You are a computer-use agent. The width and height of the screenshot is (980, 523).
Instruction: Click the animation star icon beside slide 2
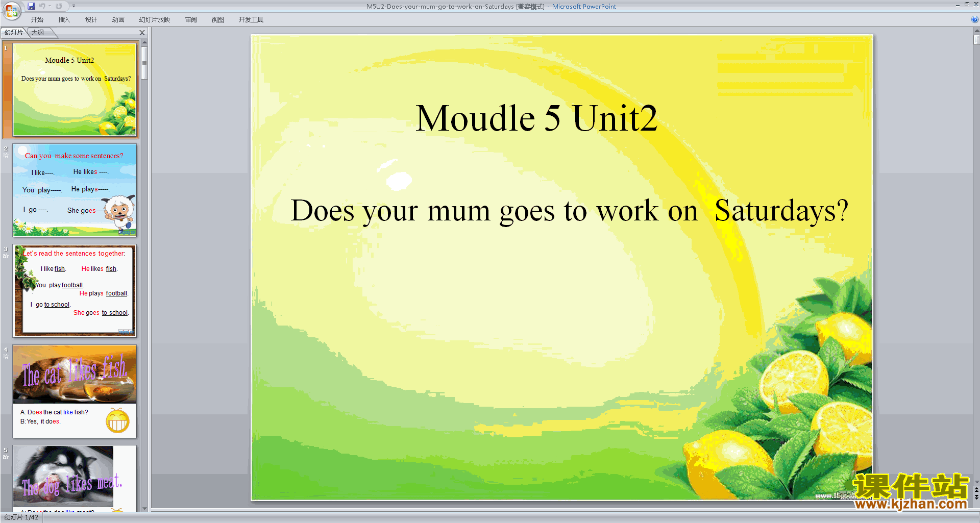(x=6, y=155)
